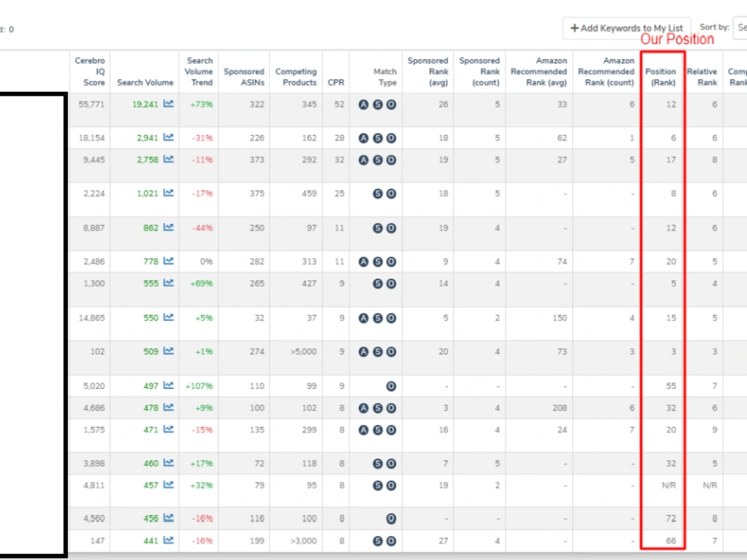
Task: Click the O match type badge in the 2,758 row
Action: 391,160
